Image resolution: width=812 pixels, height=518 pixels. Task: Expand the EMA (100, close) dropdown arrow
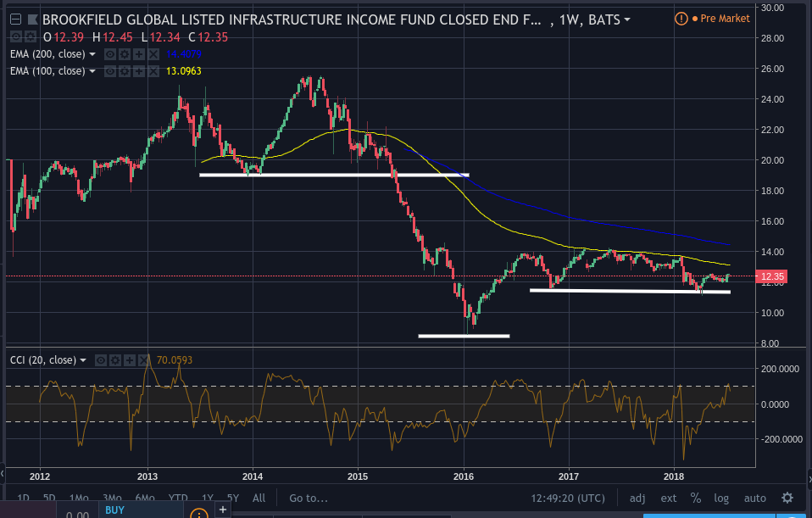point(92,71)
